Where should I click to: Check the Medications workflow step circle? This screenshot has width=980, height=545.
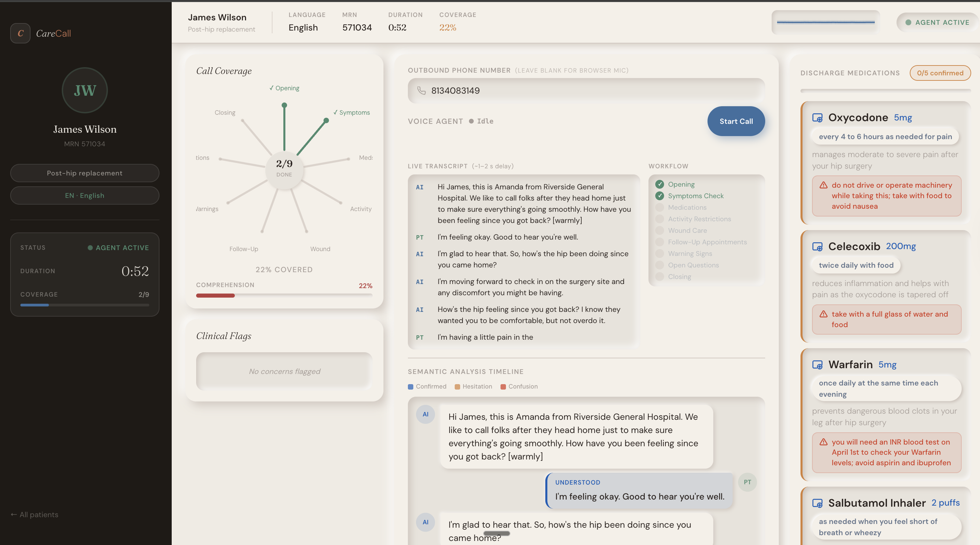(659, 207)
